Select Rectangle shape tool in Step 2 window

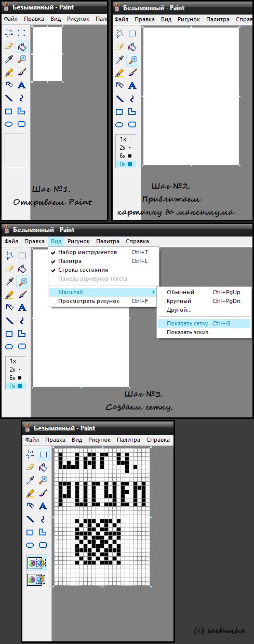coord(119,111)
